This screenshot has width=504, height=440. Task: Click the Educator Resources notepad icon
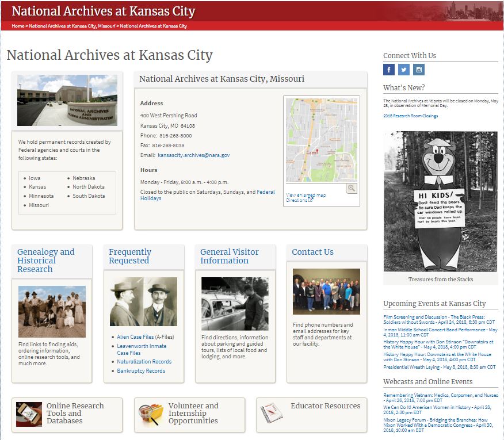point(269,413)
